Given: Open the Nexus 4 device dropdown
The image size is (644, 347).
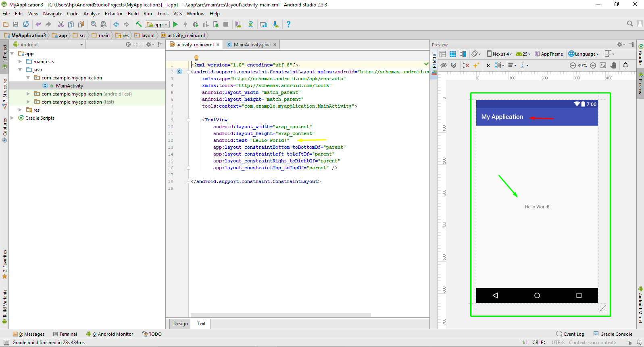Looking at the screenshot, I should tap(499, 54).
